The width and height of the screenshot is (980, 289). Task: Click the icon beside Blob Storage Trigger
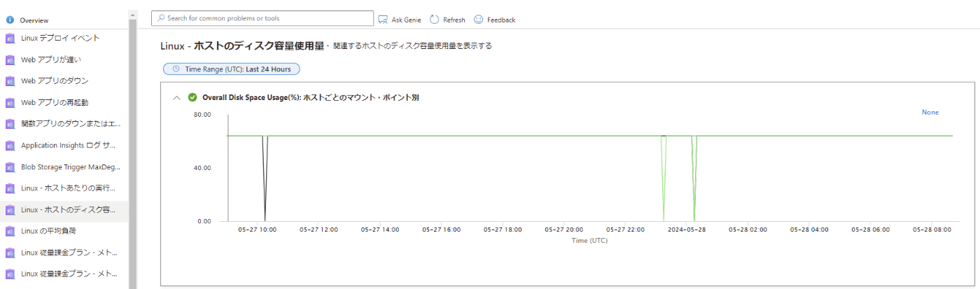pos(10,167)
